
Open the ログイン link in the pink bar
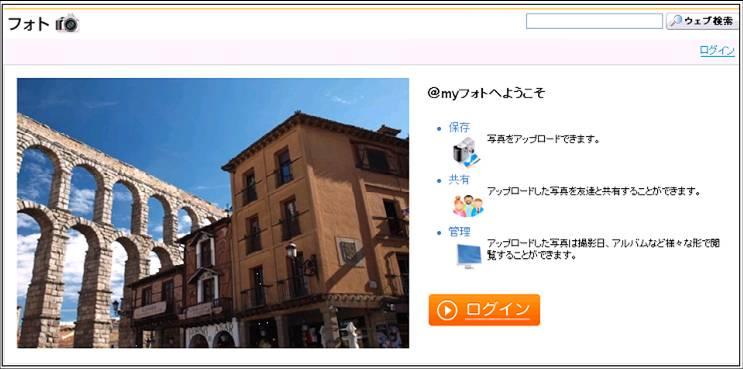pos(717,51)
